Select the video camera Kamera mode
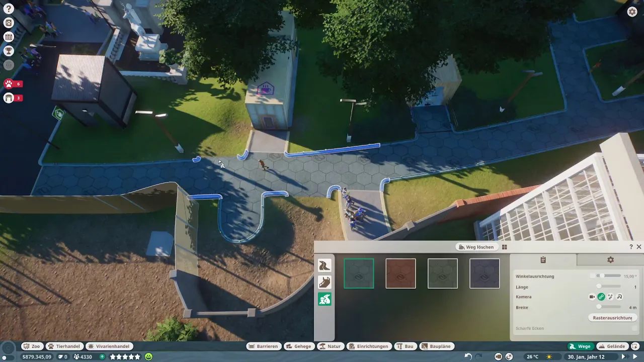This screenshot has width=644, height=362. point(592,297)
